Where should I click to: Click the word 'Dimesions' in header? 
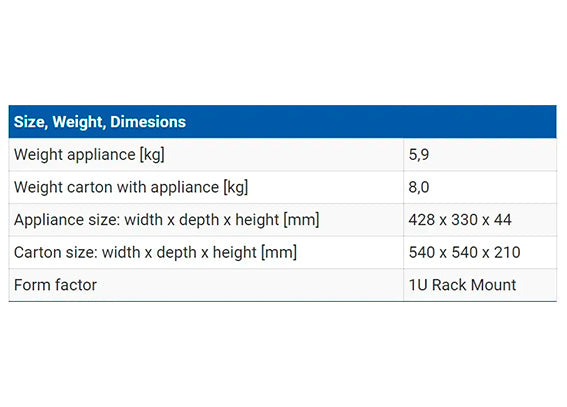[x=148, y=122]
